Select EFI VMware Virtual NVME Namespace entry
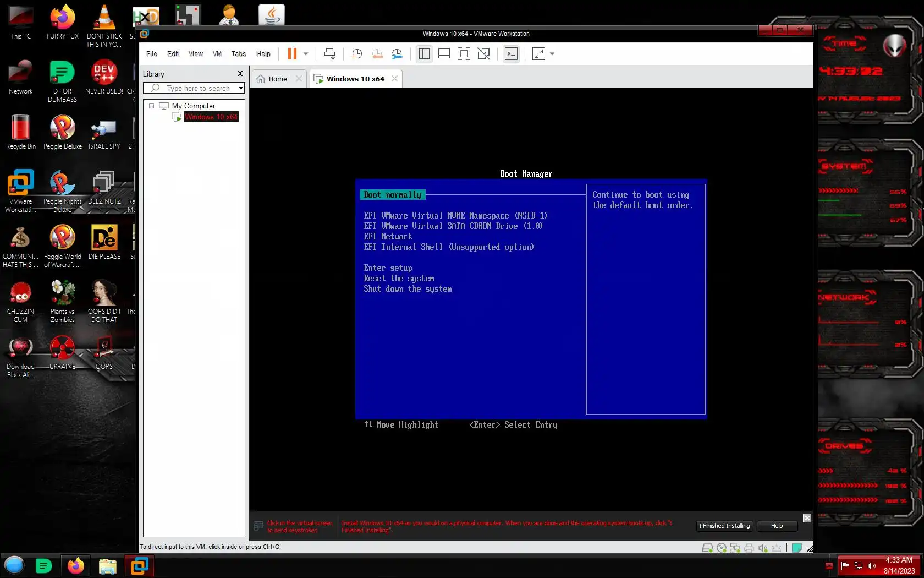This screenshot has height=578, width=924. point(455,216)
